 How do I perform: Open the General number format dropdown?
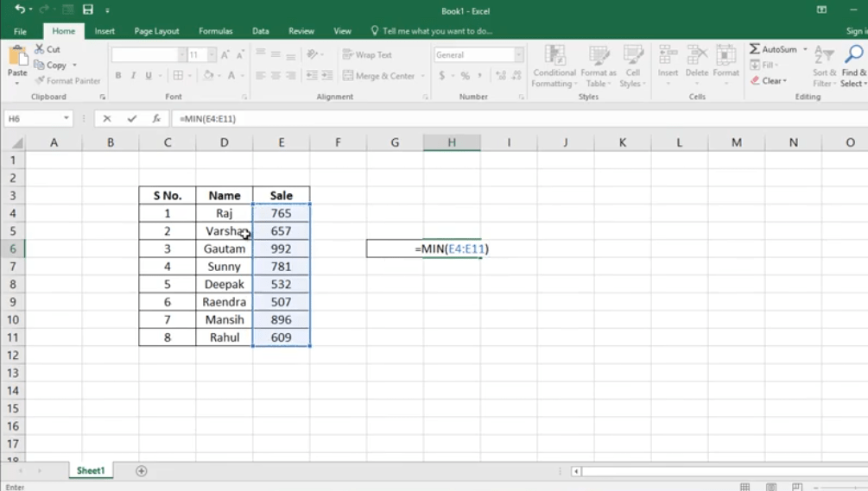[518, 54]
